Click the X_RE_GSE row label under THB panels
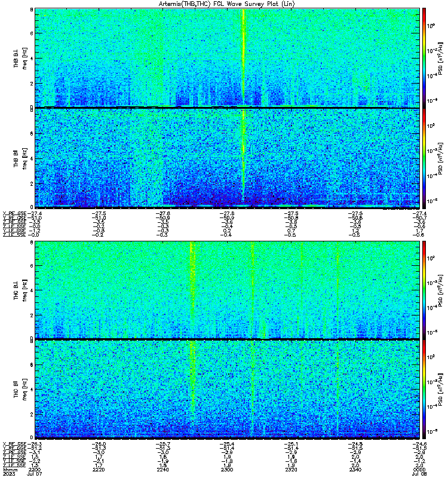The width and height of the screenshot is (448, 478). 14,213
